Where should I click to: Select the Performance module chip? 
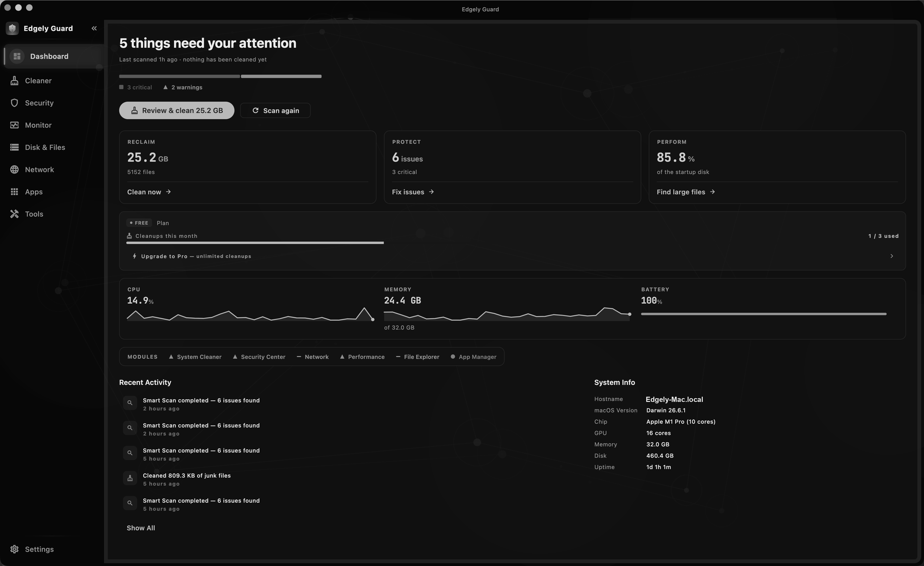click(x=362, y=357)
